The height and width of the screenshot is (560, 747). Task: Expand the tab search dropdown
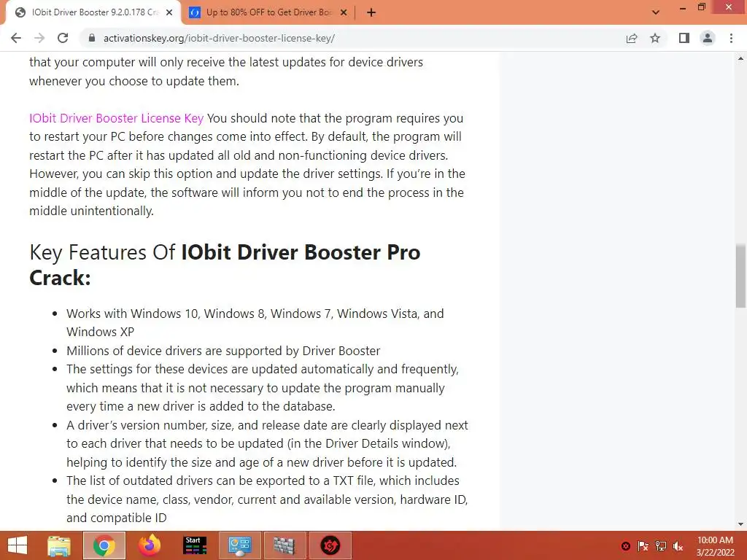656,12
